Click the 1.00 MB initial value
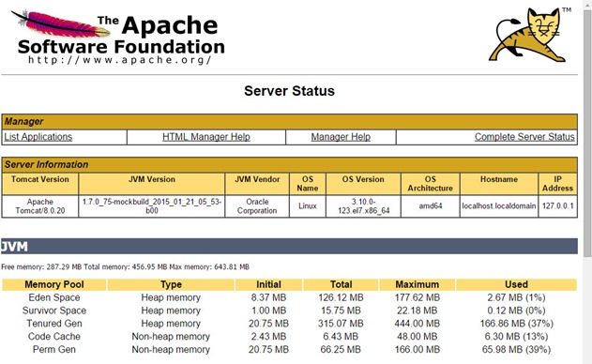This screenshot has width=592, height=364. pyautogui.click(x=269, y=311)
